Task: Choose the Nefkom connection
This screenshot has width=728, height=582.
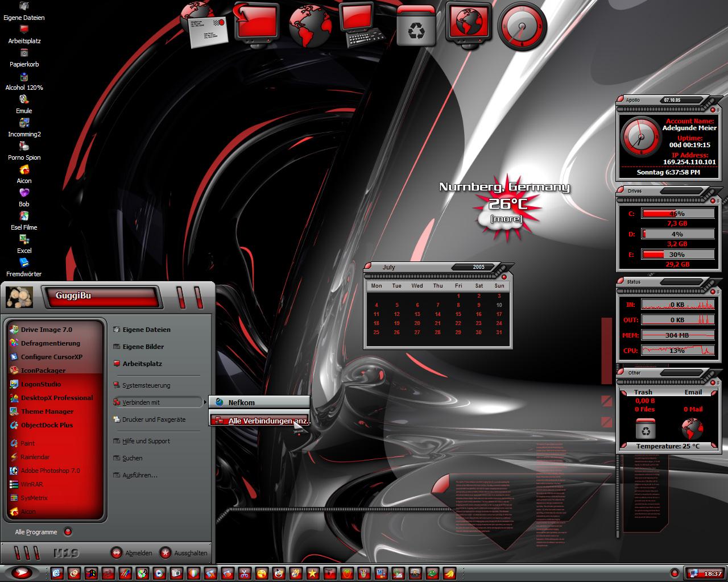Action: click(260, 402)
